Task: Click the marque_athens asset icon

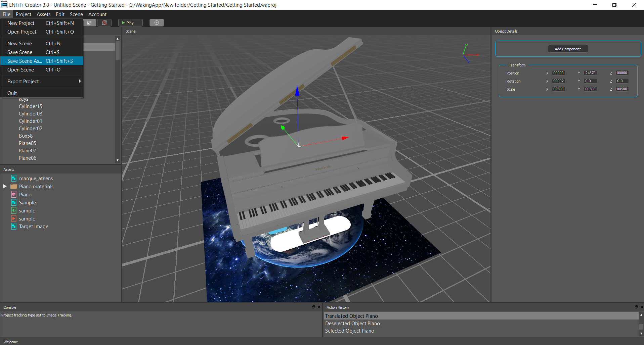Action: coord(14,178)
